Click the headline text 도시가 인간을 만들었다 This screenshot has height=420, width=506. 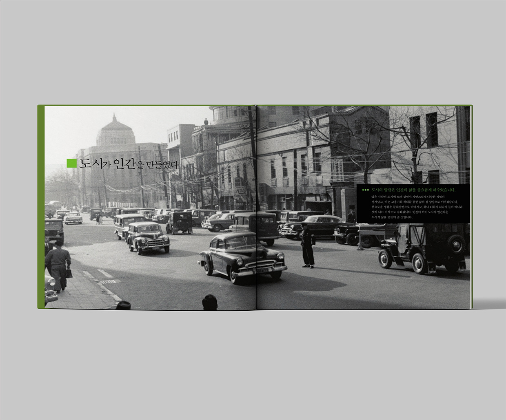pos(129,164)
